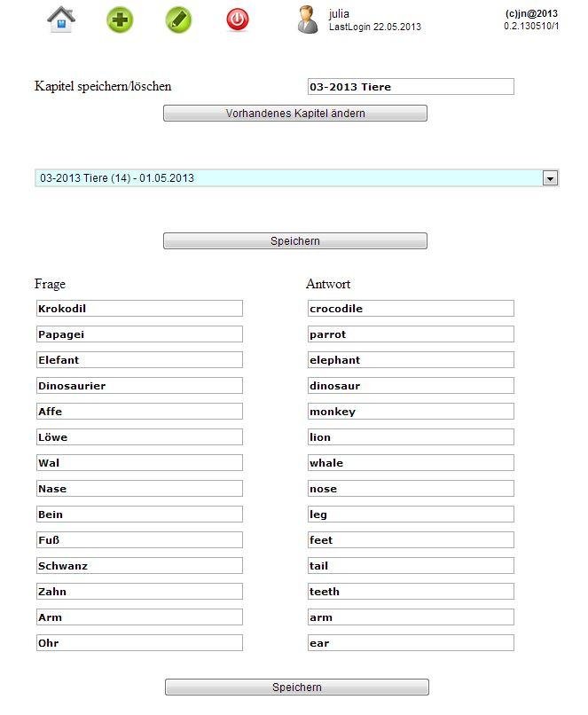
Task: Click the home house icon
Action: (x=61, y=20)
